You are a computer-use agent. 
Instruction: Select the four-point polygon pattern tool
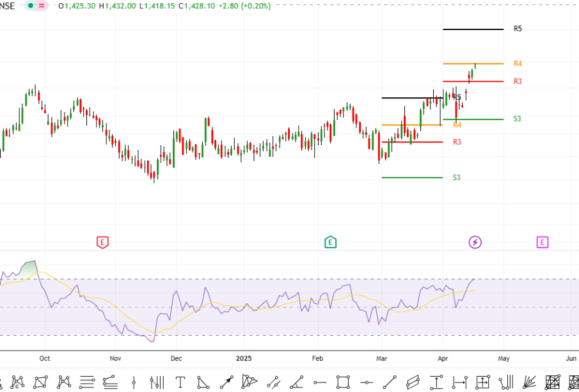tap(41, 382)
